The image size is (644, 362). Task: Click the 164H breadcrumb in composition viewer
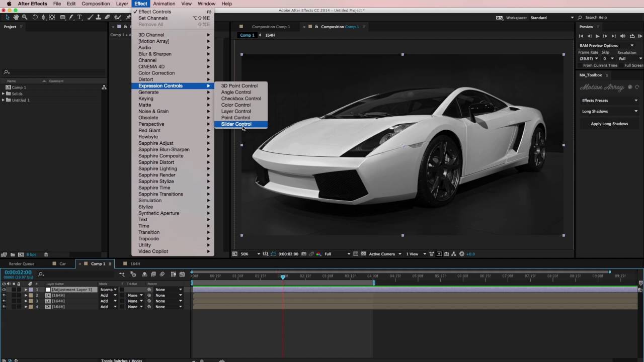pos(270,35)
